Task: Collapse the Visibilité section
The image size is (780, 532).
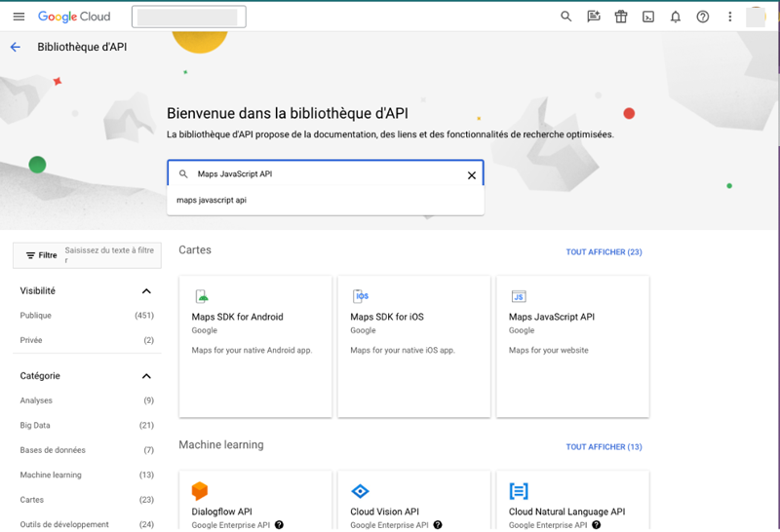Action: [146, 291]
